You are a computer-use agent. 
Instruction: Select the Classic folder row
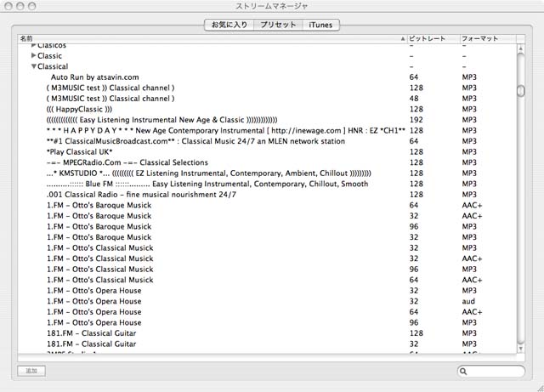[x=267, y=55]
